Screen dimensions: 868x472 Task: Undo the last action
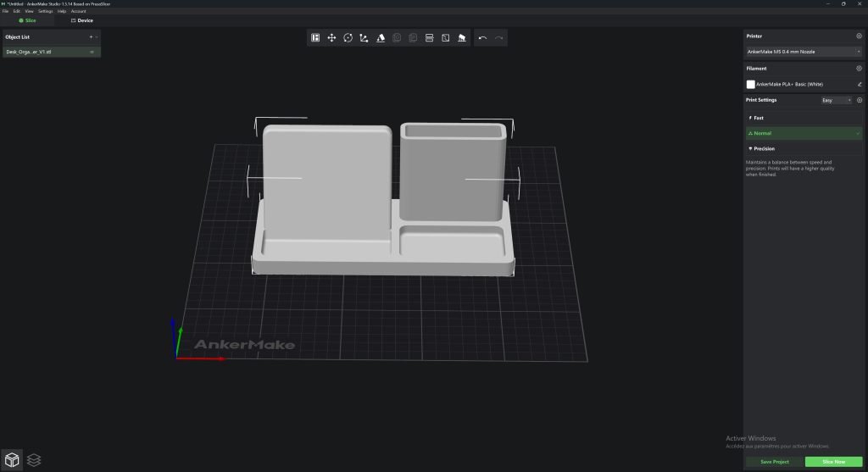tap(482, 37)
